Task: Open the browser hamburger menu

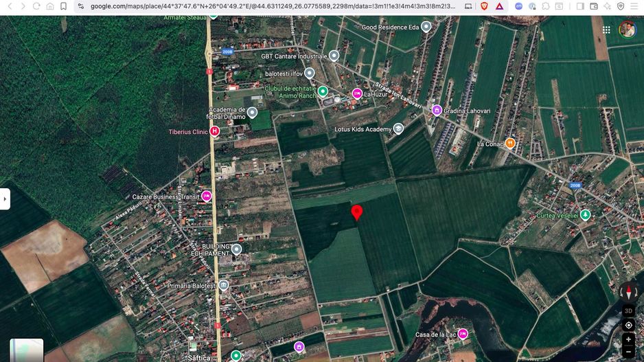Action: pos(634,6)
